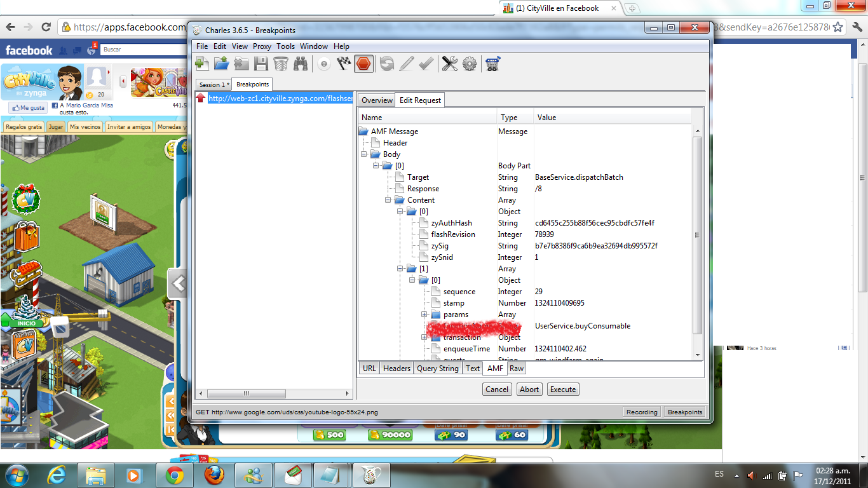Switch to the Text bottom tab

pos(473,369)
